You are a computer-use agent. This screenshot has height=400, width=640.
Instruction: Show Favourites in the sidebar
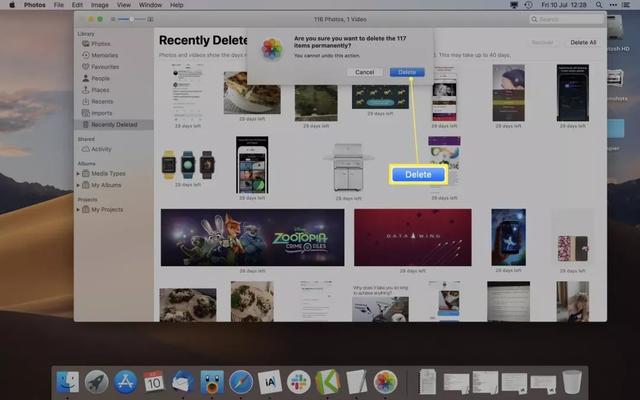[105, 67]
